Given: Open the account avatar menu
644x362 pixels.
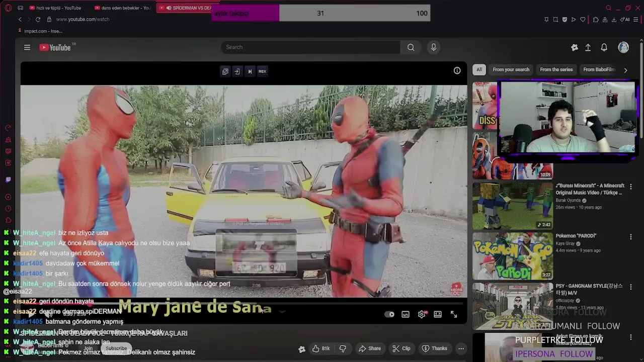Looking at the screenshot, I should click(x=623, y=47).
